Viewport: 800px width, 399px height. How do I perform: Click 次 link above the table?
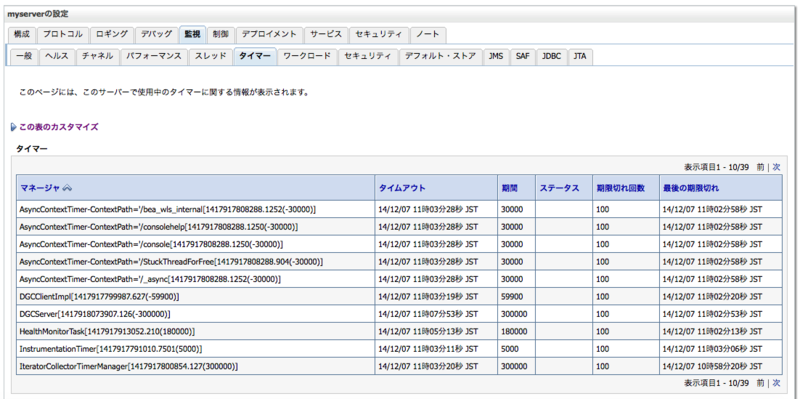[776, 167]
